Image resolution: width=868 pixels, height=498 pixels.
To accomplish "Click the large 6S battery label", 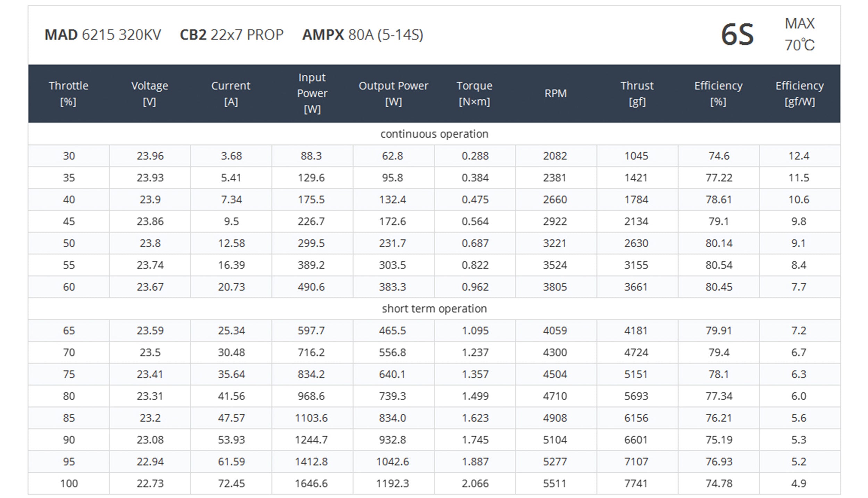I will pyautogui.click(x=737, y=35).
